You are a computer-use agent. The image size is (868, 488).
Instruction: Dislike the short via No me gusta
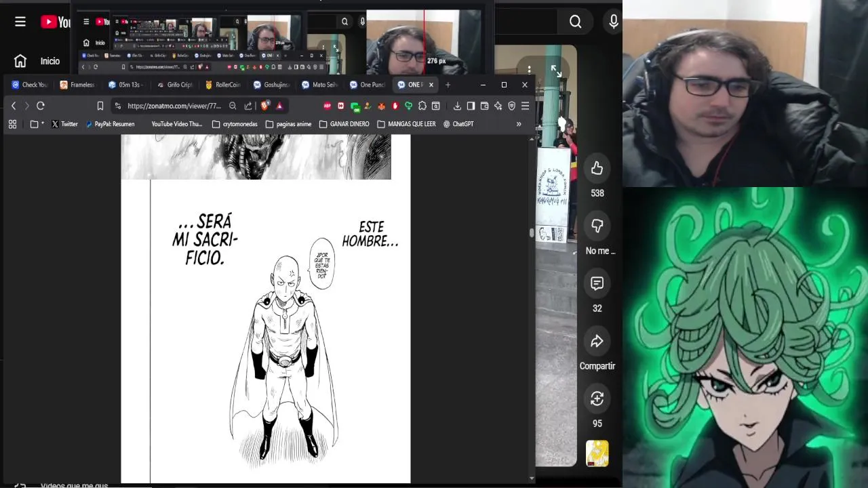[x=597, y=226]
